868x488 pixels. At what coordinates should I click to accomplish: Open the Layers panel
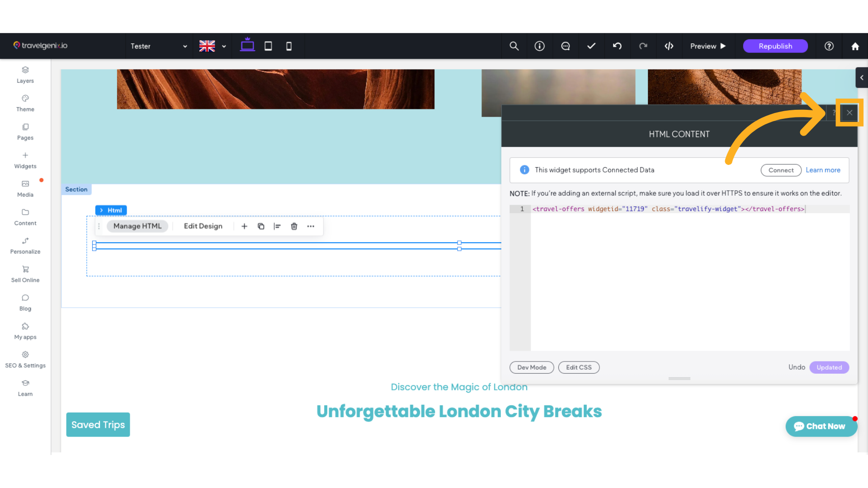25,75
